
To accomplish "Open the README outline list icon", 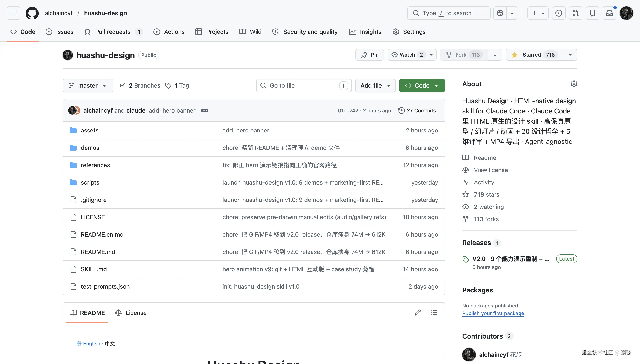I will [x=434, y=313].
